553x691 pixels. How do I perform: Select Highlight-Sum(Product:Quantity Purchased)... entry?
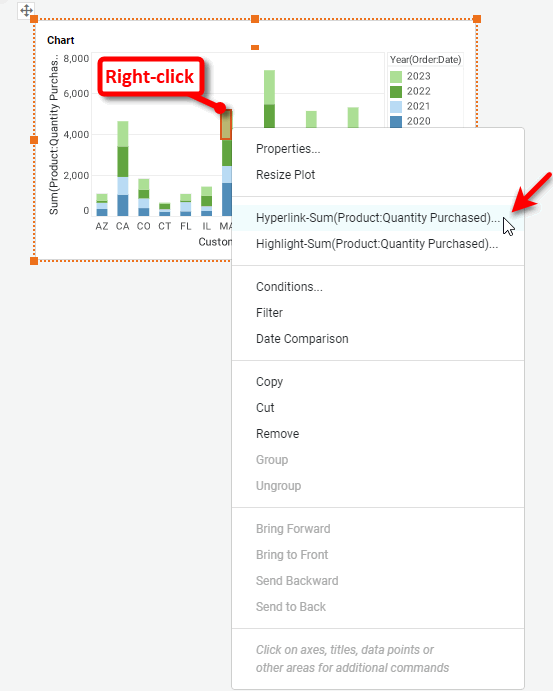click(377, 244)
